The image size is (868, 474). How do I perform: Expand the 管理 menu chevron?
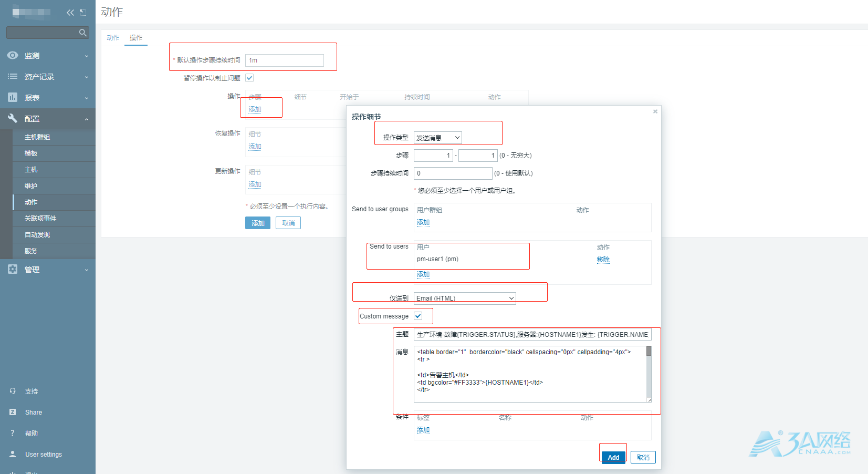(87, 270)
